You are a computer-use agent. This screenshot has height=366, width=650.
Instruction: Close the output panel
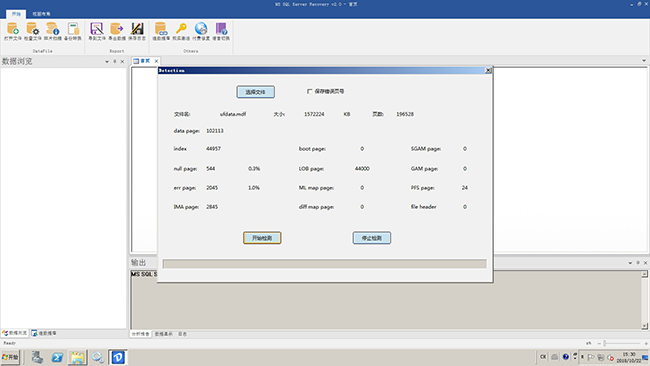645,263
